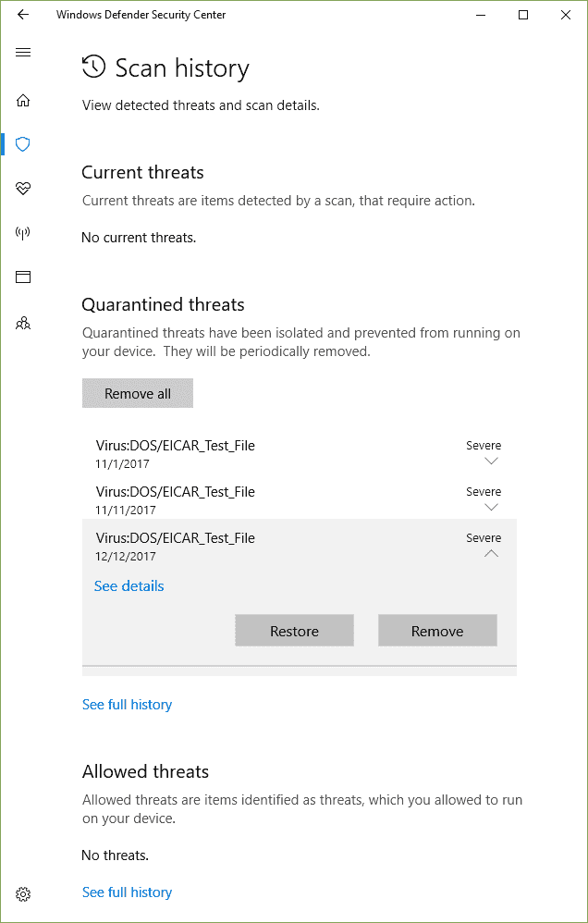Open the firewall and network antenna icon
Viewport: 588px width, 923px height.
23,233
